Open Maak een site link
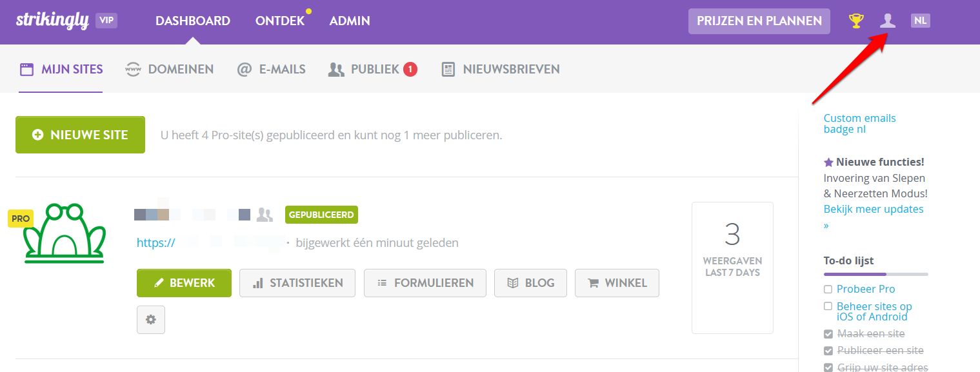The image size is (980, 372). click(871, 334)
